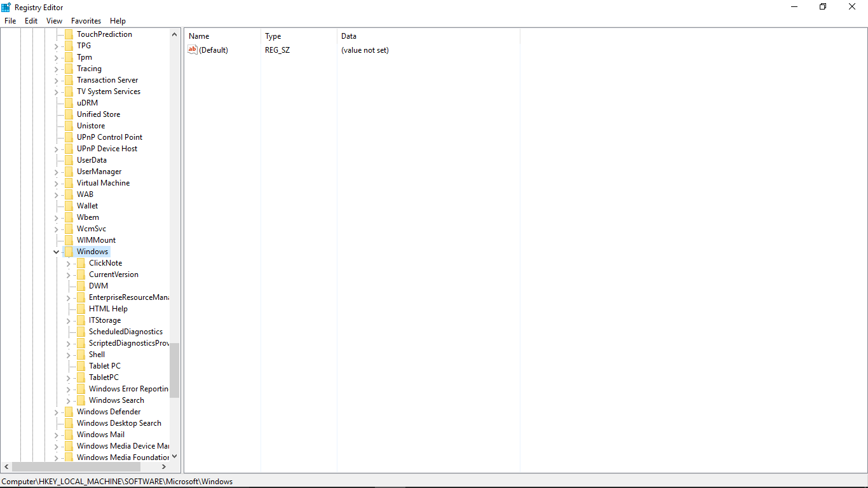The width and height of the screenshot is (868, 488).
Task: Select the REG_SZ type cell
Action: tap(277, 50)
